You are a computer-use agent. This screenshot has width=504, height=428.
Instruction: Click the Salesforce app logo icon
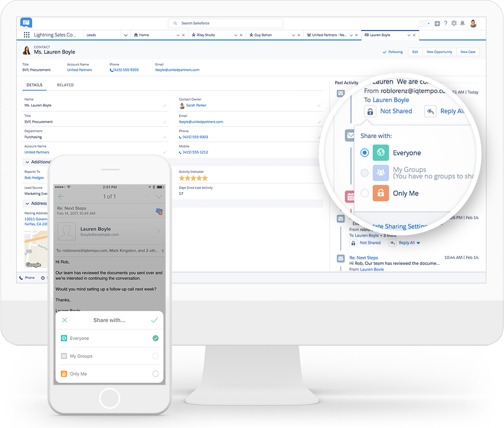pyautogui.click(x=26, y=23)
